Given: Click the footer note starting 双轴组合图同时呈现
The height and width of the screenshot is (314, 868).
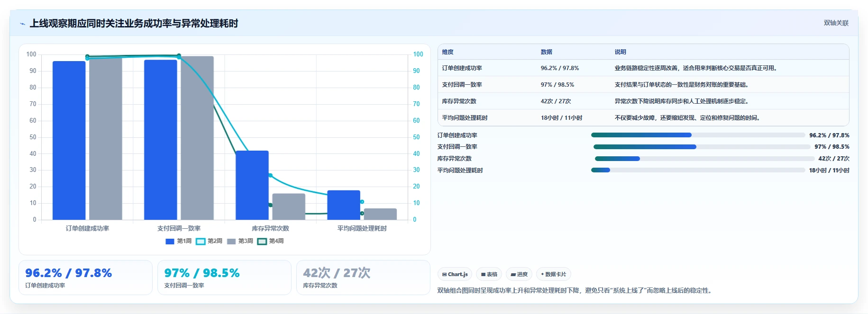Looking at the screenshot, I should pyautogui.click(x=576, y=290).
